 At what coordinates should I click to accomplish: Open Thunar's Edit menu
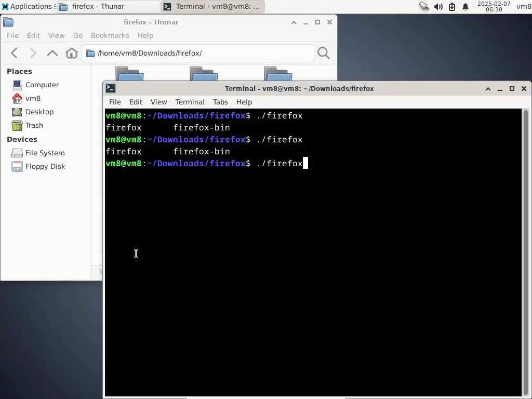(x=33, y=36)
